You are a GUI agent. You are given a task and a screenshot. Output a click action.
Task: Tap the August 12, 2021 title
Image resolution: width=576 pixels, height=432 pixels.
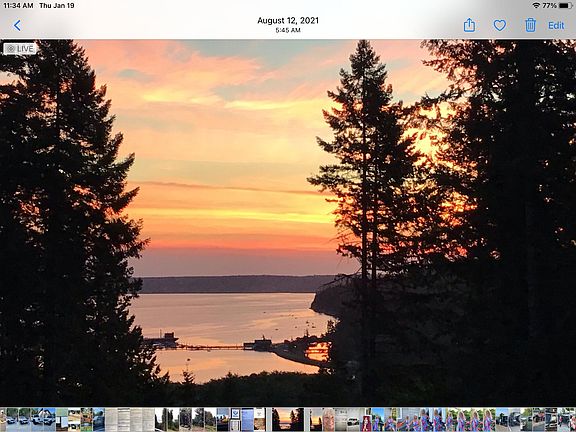(x=288, y=21)
